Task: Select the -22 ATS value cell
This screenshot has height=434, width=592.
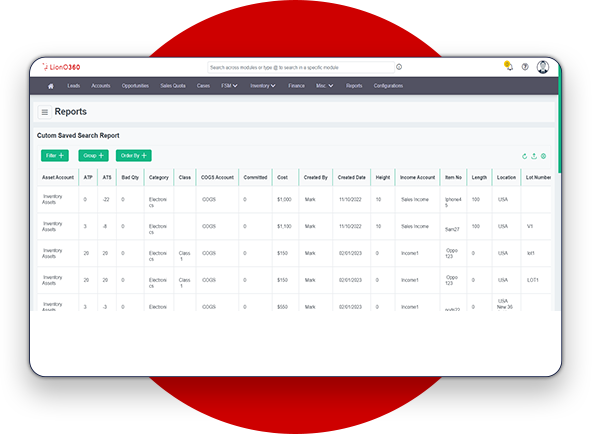Action: 106,199
